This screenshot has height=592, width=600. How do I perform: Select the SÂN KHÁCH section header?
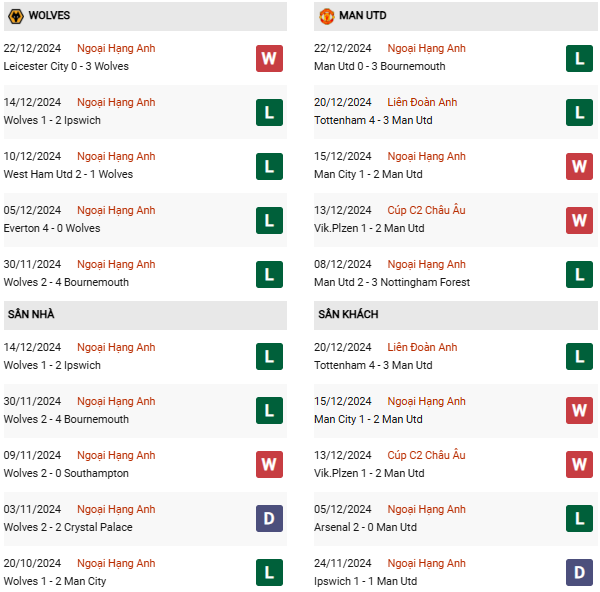point(455,315)
